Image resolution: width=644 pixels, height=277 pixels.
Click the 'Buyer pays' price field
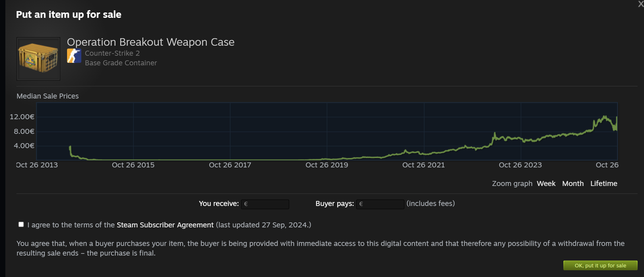pos(380,204)
